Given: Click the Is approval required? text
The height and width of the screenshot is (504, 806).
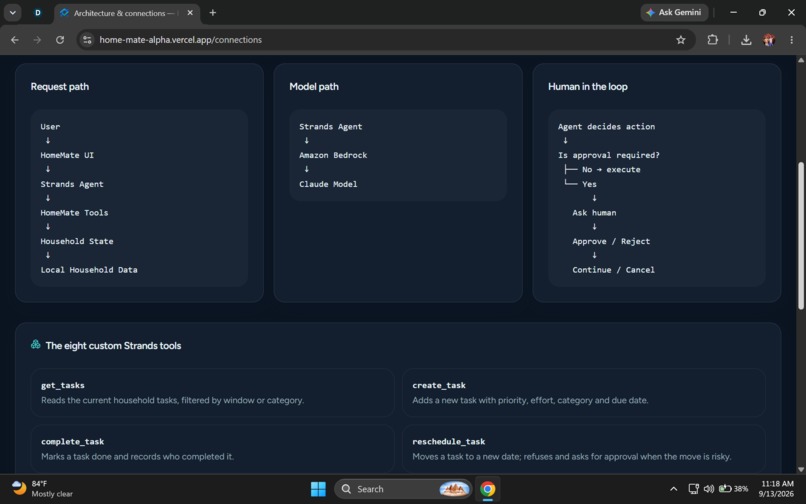Looking at the screenshot, I should click(609, 155).
